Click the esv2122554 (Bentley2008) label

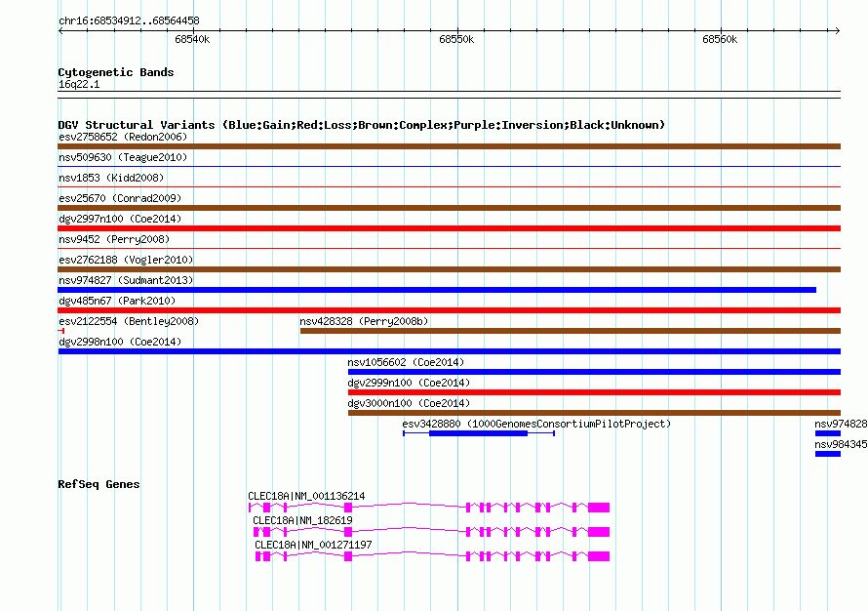(129, 321)
